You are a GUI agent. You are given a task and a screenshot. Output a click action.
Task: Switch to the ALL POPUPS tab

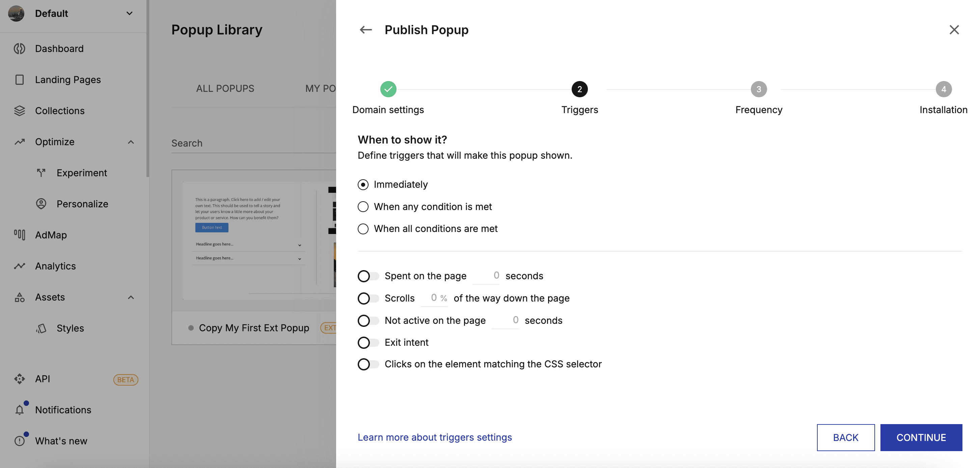tap(225, 88)
